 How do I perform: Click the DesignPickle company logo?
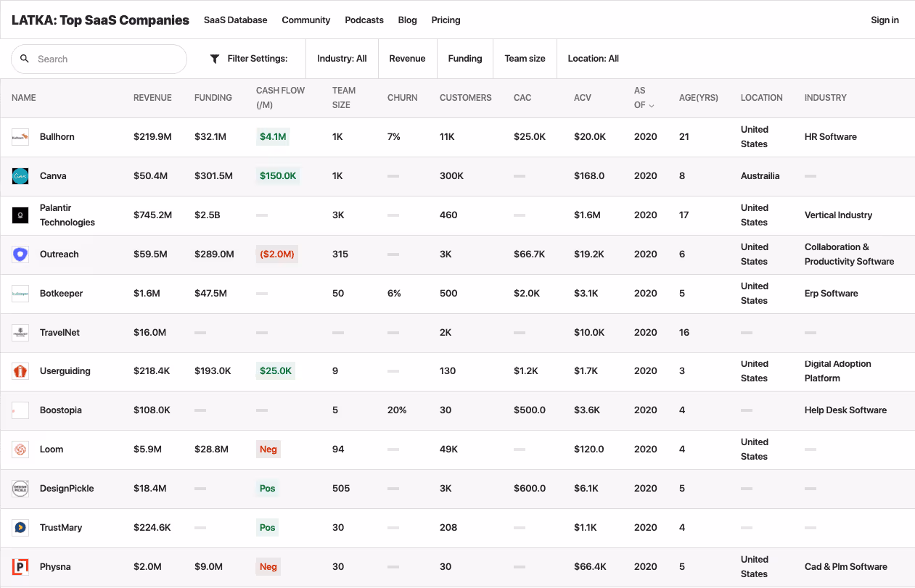click(20, 489)
